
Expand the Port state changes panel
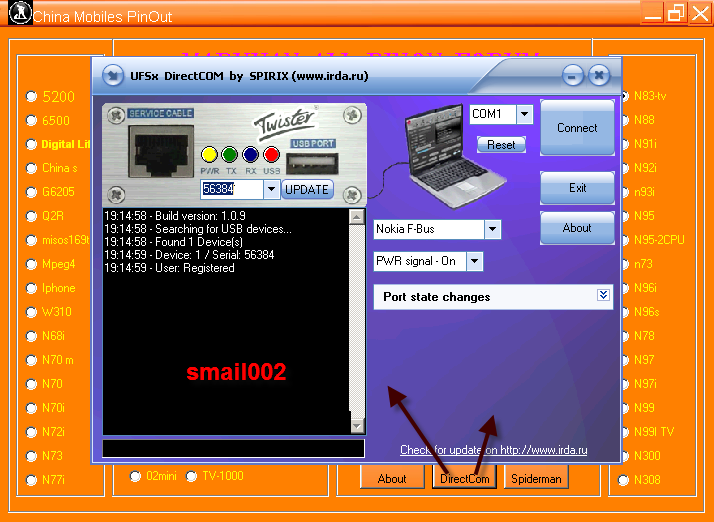[603, 295]
